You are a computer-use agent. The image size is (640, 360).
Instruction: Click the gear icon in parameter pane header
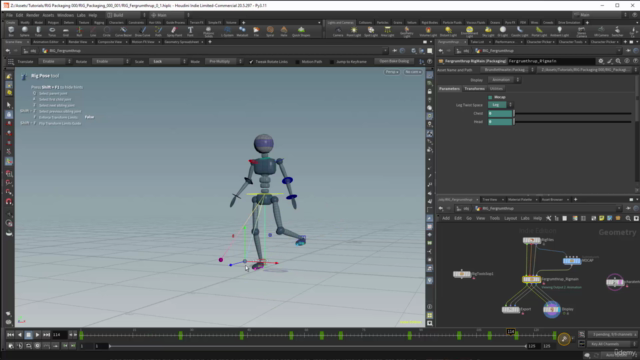[x=601, y=61]
